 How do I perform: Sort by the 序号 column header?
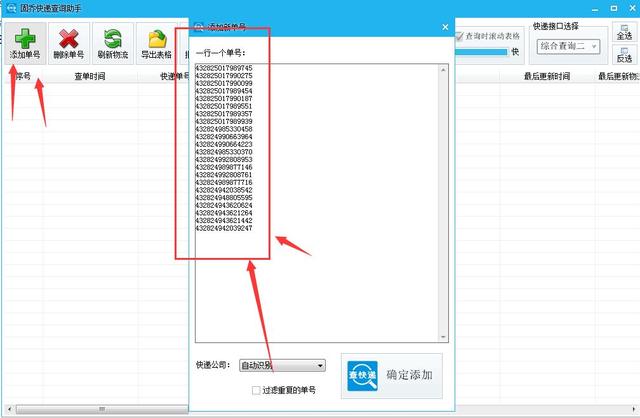point(23,76)
